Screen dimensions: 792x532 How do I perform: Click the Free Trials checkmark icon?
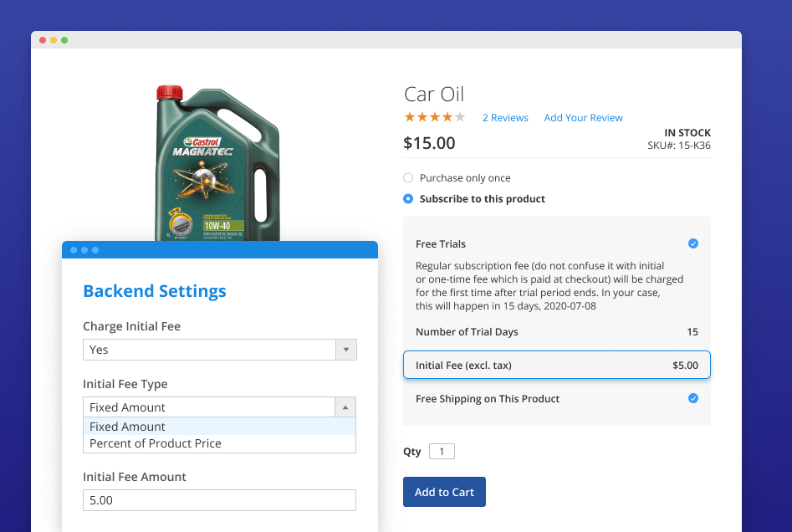pyautogui.click(x=692, y=243)
